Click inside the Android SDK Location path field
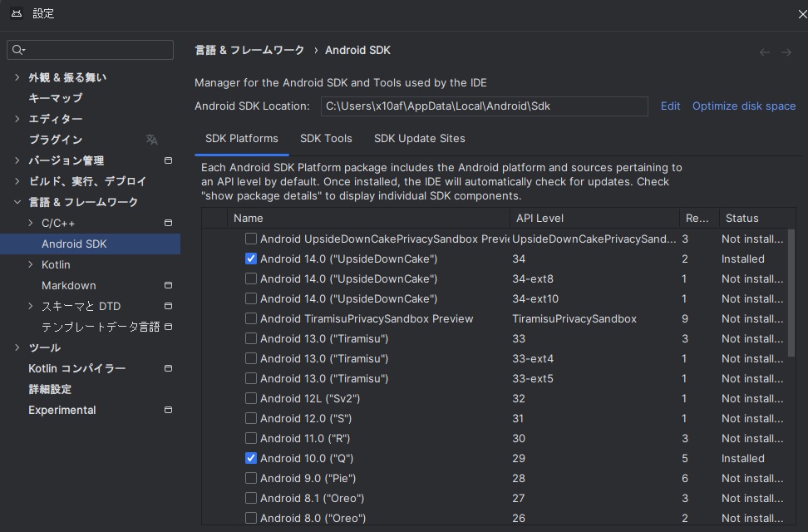808x532 pixels. tap(482, 106)
